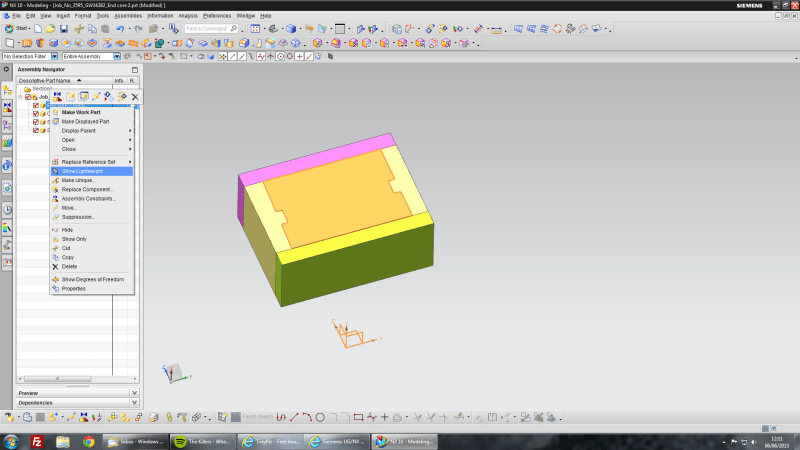This screenshot has width=800, height=450.
Task: Toggle checkbox of the fourth component row
Action: [36, 131]
